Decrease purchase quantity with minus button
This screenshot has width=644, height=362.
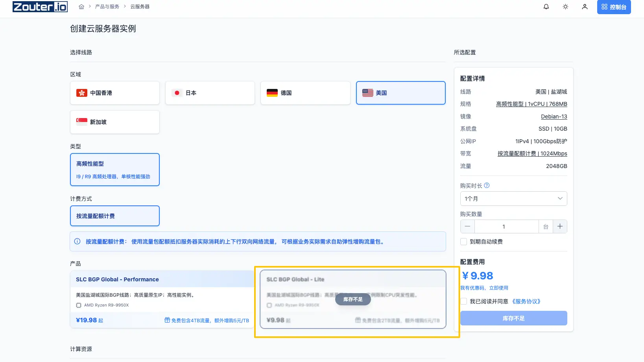(467, 227)
